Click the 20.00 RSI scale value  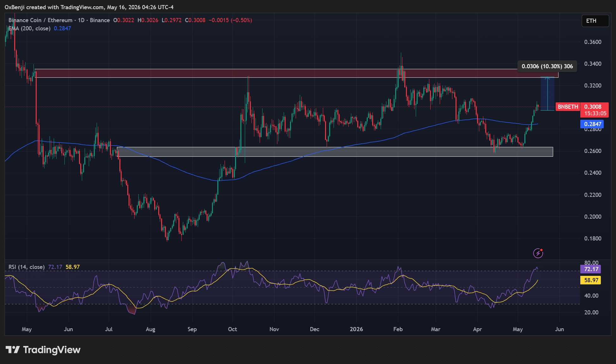click(x=591, y=312)
